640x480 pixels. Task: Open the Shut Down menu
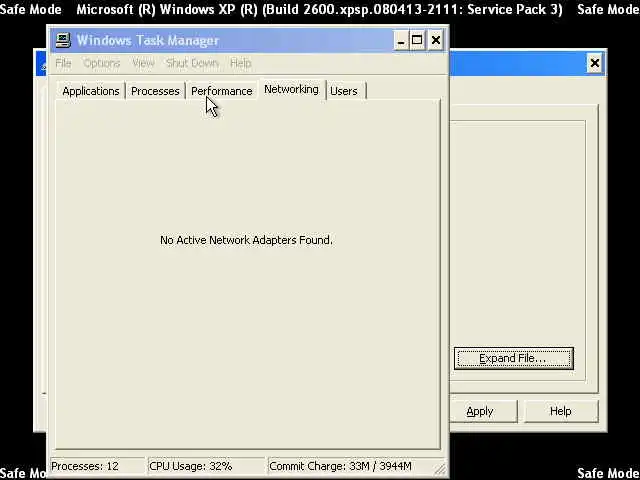pyautogui.click(x=192, y=63)
